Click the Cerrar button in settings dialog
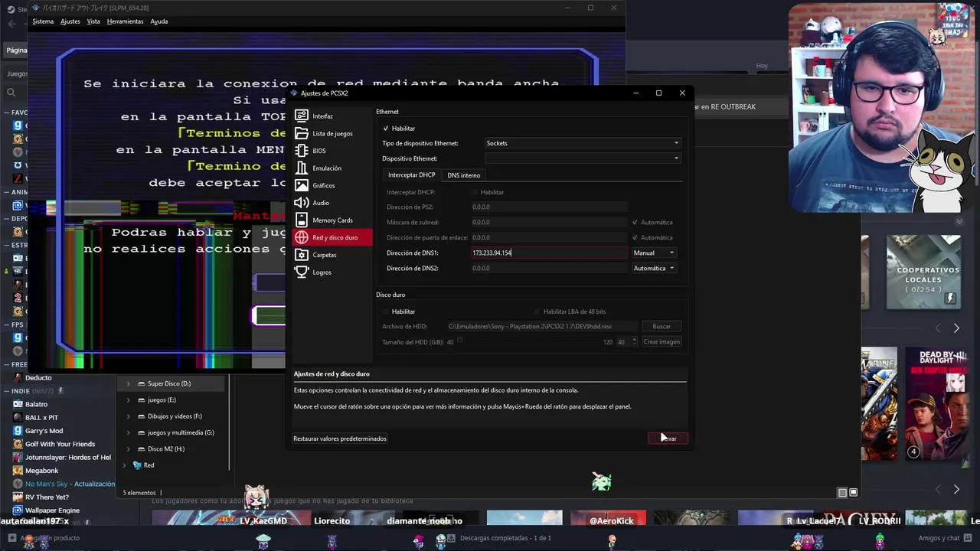The width and height of the screenshot is (980, 551). [x=668, y=439]
